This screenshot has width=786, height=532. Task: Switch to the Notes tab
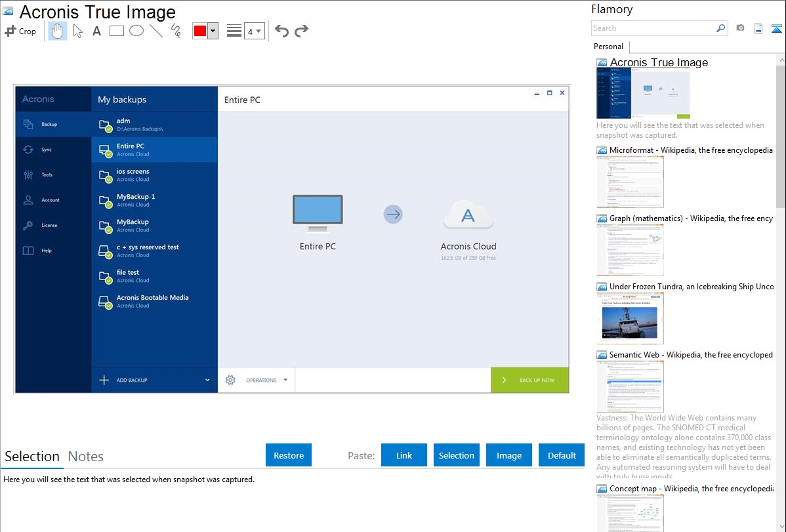86,457
